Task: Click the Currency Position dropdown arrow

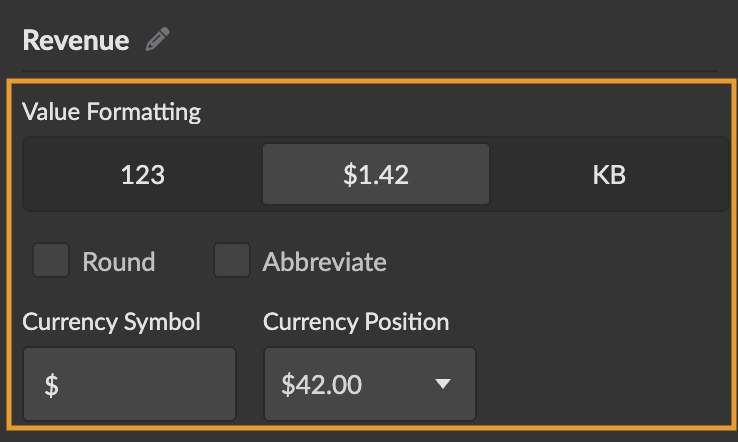Action: 443,384
